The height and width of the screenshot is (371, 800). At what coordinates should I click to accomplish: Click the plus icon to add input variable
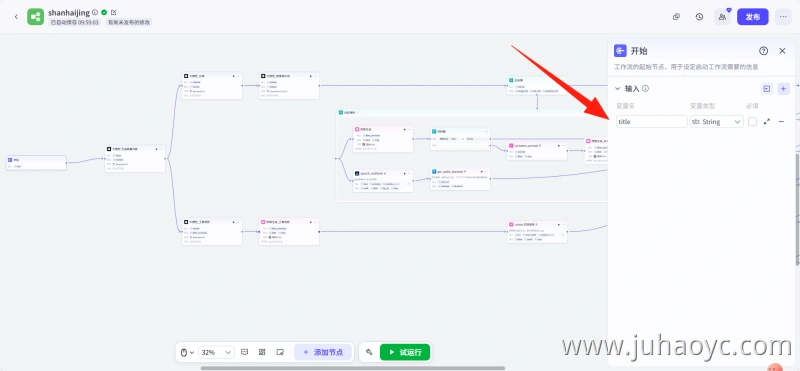pos(783,89)
